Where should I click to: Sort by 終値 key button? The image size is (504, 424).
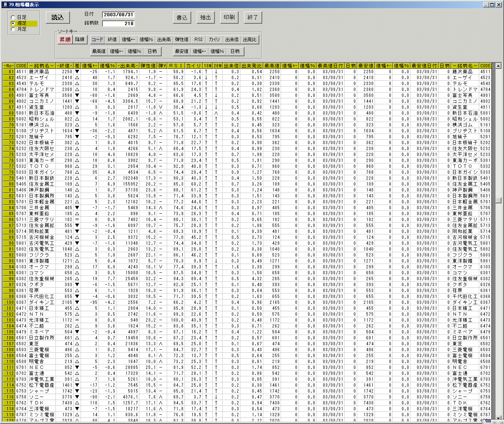pos(112,40)
